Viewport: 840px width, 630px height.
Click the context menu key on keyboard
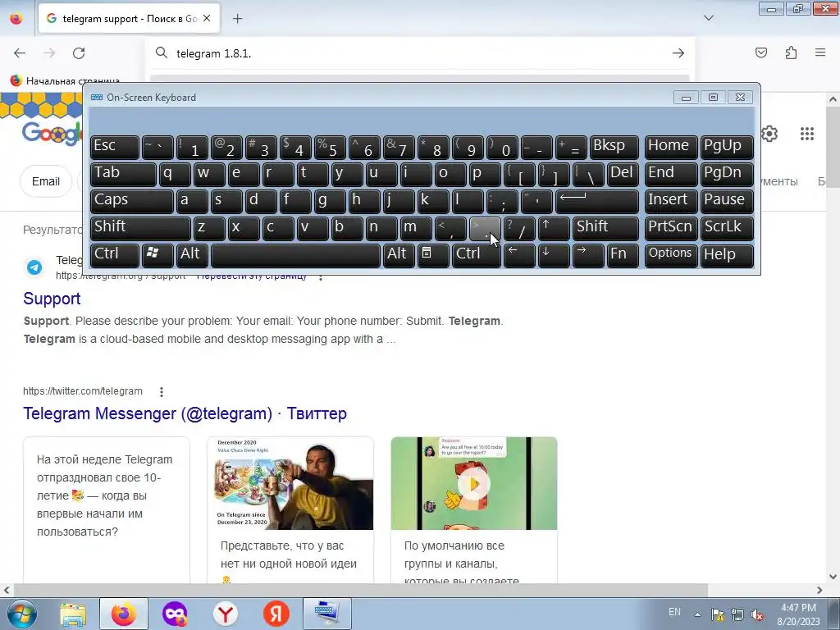(x=433, y=255)
